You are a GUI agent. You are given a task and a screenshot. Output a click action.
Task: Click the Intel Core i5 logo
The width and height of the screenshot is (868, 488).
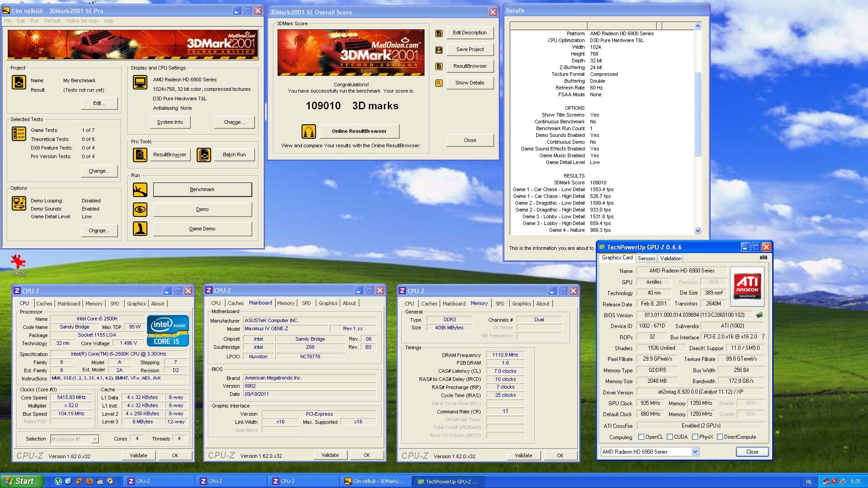tap(168, 331)
